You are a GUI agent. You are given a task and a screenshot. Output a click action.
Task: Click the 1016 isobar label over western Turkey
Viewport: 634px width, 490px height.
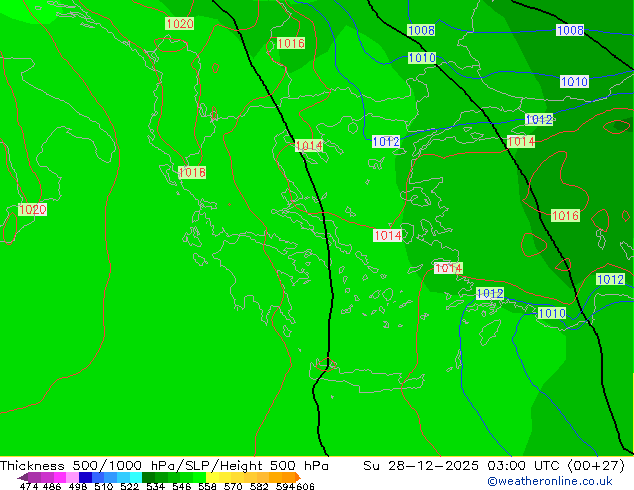(x=565, y=215)
